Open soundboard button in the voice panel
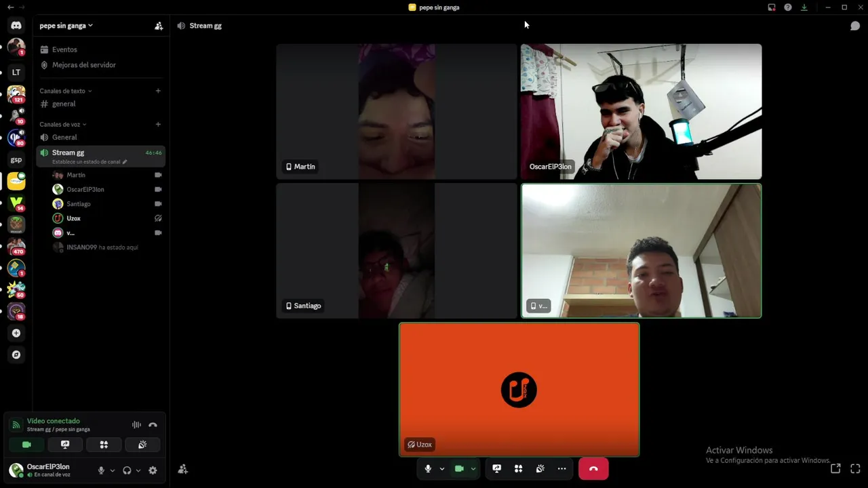This screenshot has width=868, height=488. (x=142, y=445)
